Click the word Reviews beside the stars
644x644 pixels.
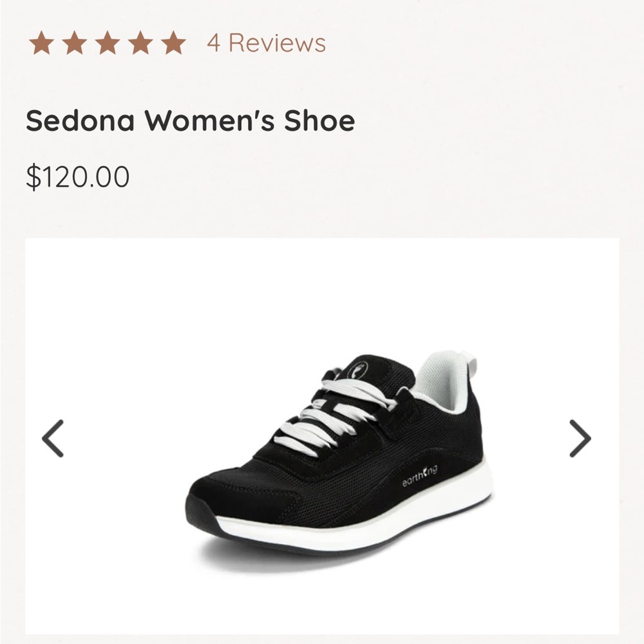(277, 44)
